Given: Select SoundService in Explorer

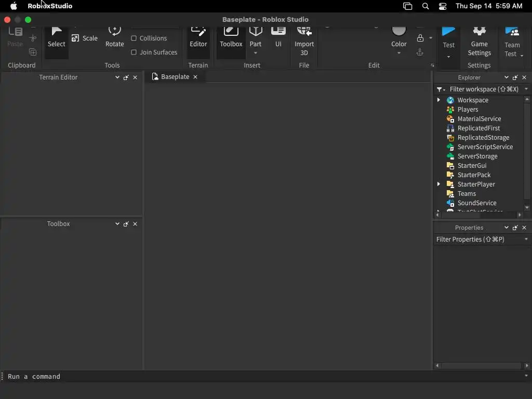Looking at the screenshot, I should tap(477, 203).
